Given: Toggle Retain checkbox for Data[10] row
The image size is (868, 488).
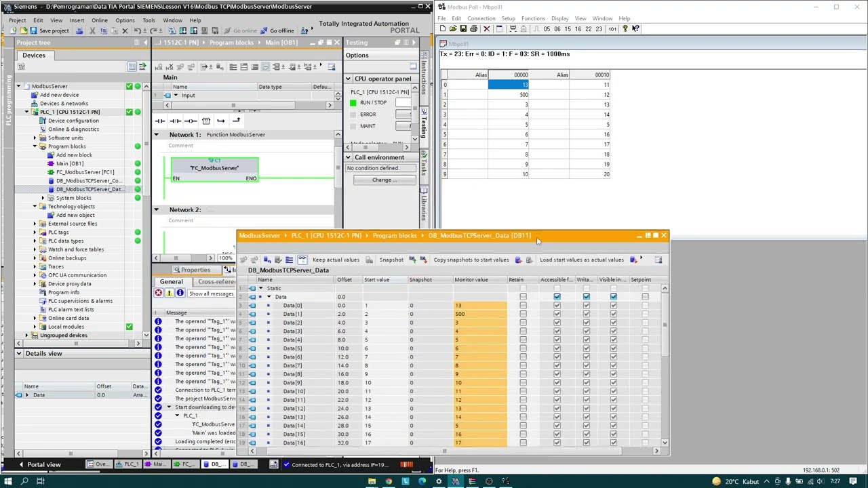Looking at the screenshot, I should 523,391.
